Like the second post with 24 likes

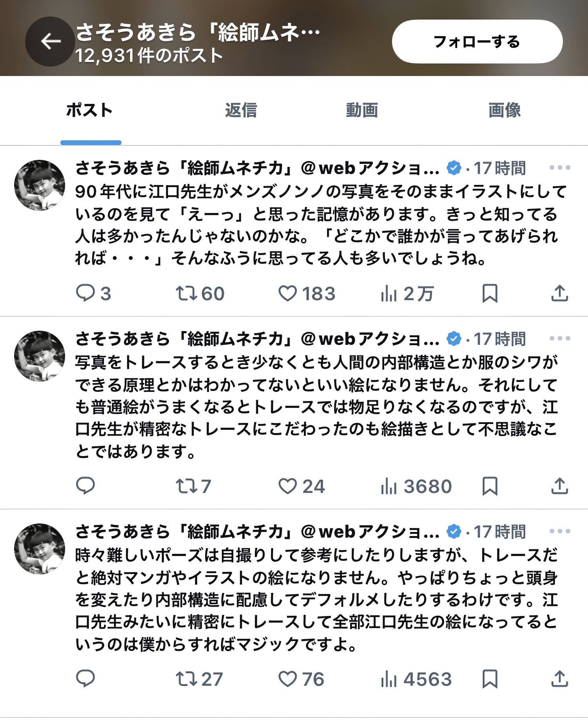[x=301, y=486]
